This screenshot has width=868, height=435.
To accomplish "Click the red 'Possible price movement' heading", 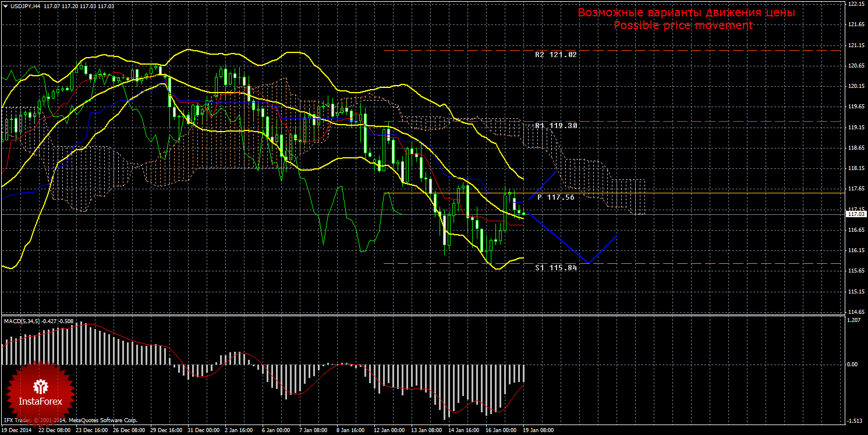I will click(x=683, y=26).
